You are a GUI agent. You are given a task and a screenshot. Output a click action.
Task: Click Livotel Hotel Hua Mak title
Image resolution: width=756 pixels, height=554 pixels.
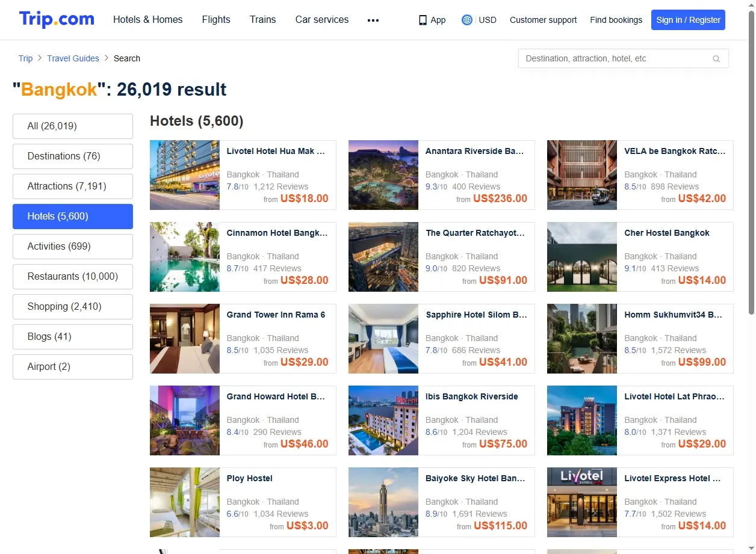tap(276, 151)
